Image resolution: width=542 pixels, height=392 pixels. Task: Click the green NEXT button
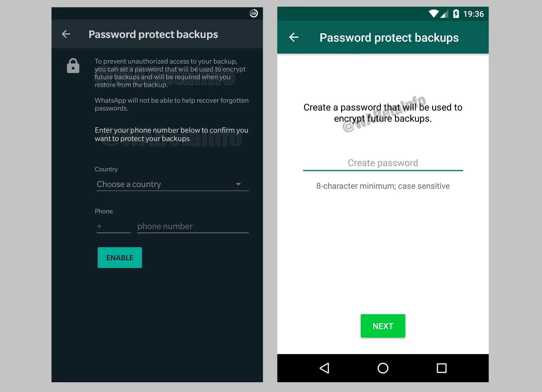pos(383,326)
